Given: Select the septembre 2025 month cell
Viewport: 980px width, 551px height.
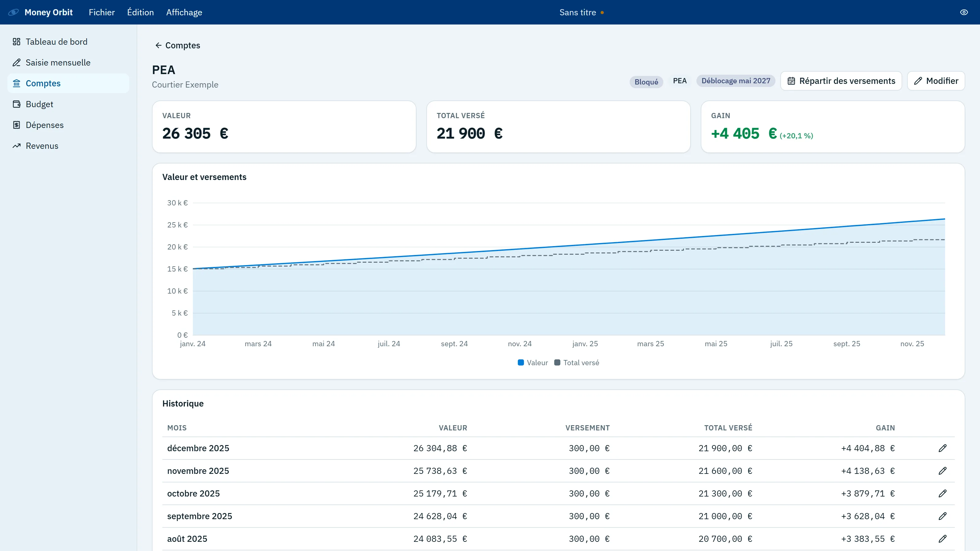Looking at the screenshot, I should click(x=199, y=516).
